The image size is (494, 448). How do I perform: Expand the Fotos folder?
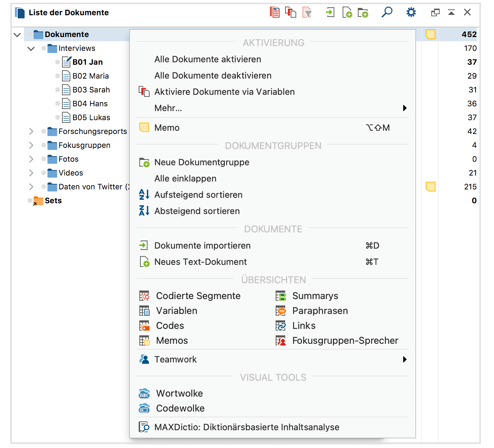point(31,159)
